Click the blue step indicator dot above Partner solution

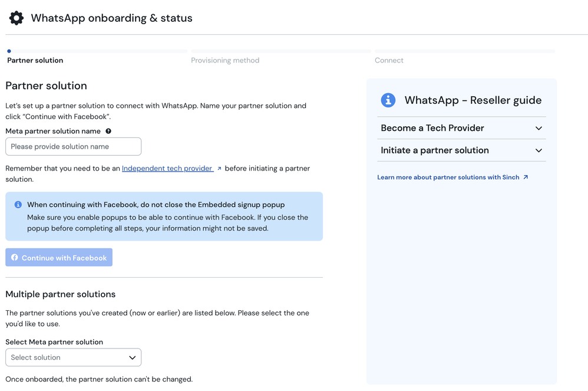8,51
